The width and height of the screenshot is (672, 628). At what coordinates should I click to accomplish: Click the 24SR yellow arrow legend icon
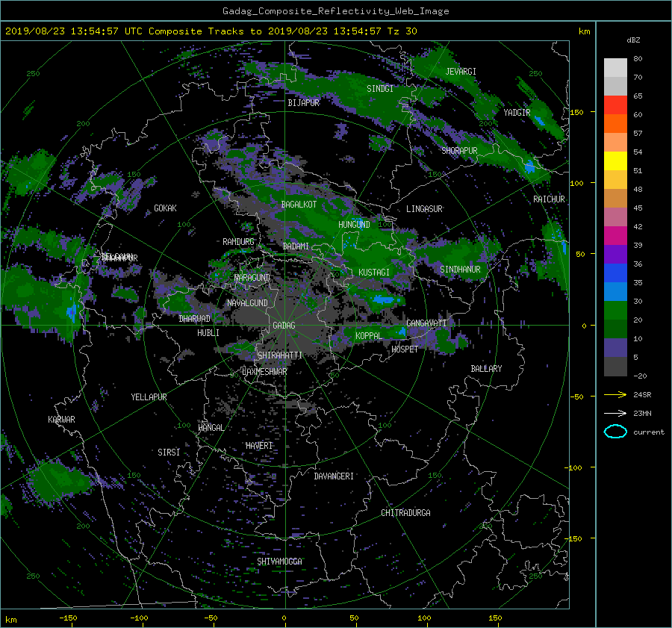coord(615,394)
